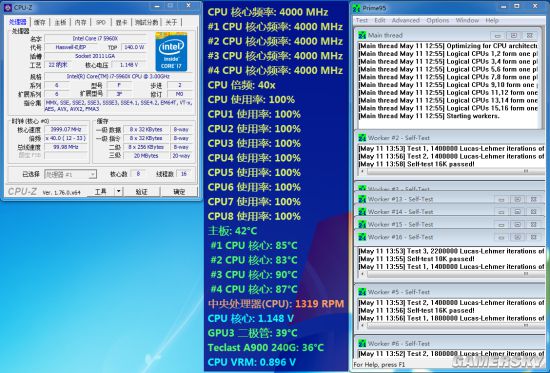Screen dimensions: 550x373
Task: Maximize the minimized Worker #15 window
Action: [518, 225]
